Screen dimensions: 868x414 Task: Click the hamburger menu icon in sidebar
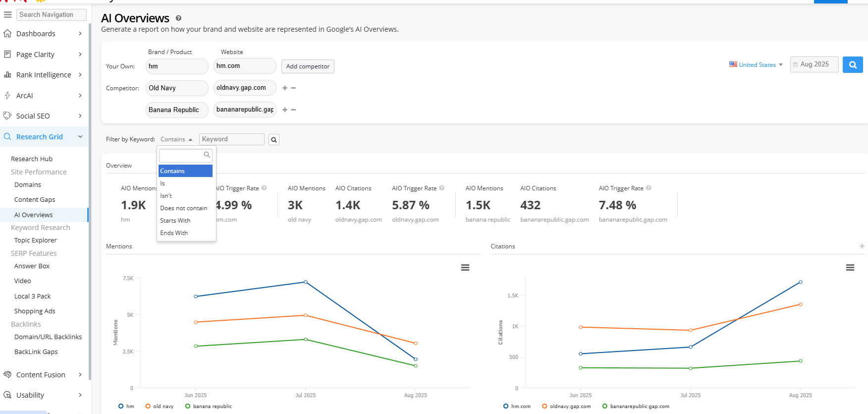pos(7,15)
